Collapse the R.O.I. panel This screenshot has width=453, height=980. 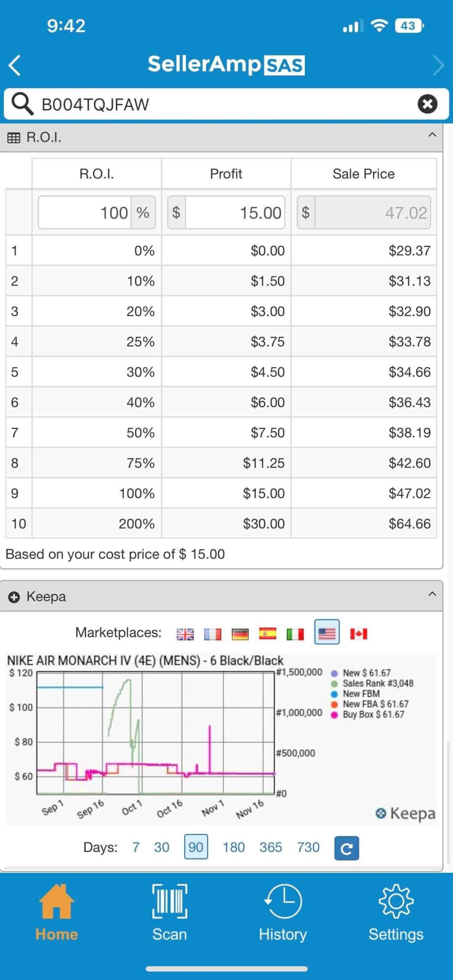(x=432, y=135)
